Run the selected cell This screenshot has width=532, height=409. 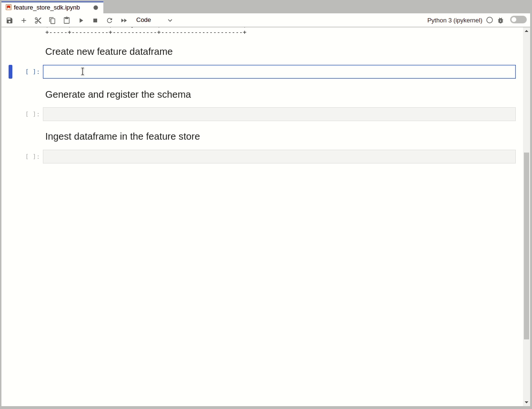81,20
